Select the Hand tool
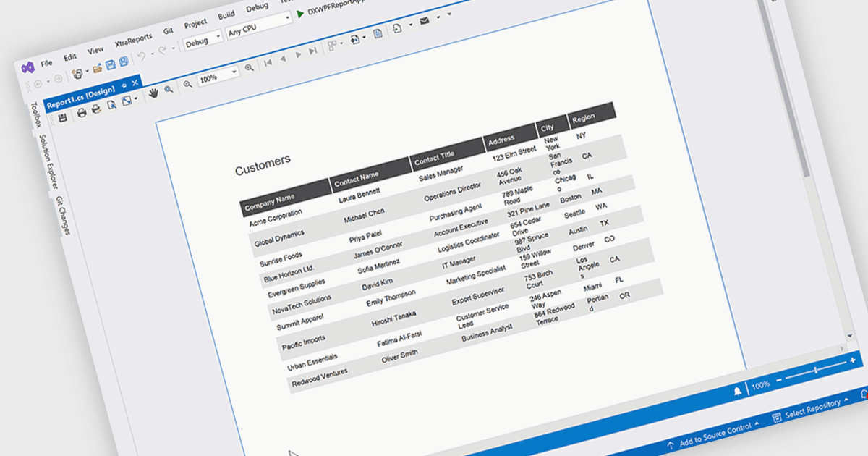868x456 pixels. pyautogui.click(x=153, y=93)
